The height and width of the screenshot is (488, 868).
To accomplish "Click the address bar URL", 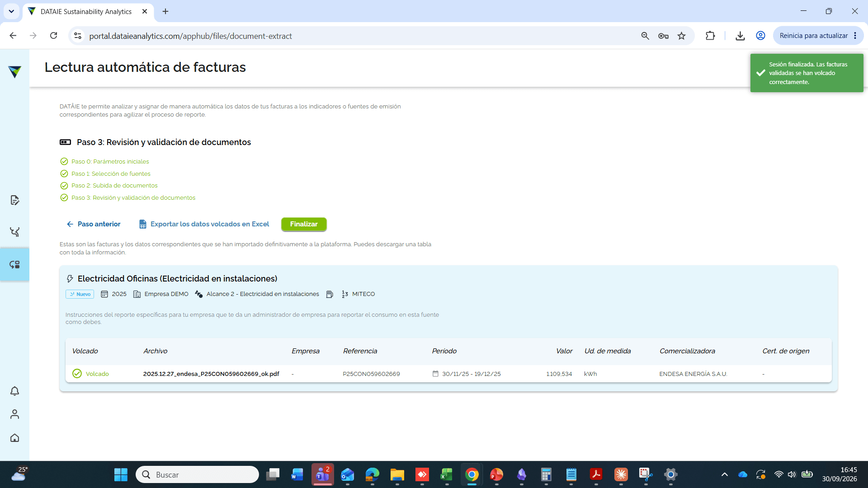I will tap(190, 36).
